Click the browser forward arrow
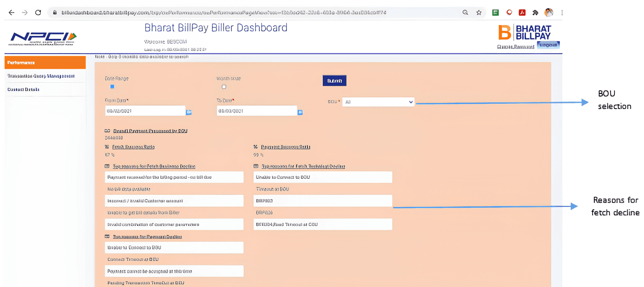The image size is (644, 287). click(25, 13)
